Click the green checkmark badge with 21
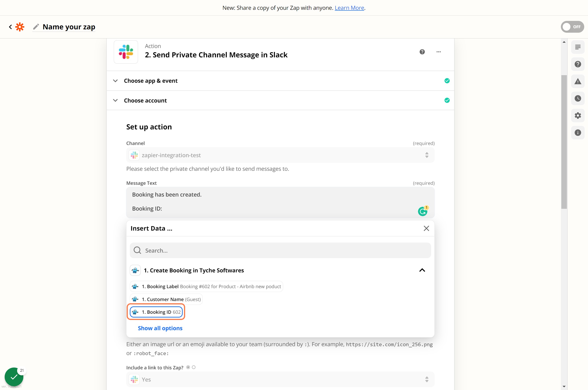588x390 pixels. pyautogui.click(x=14, y=377)
